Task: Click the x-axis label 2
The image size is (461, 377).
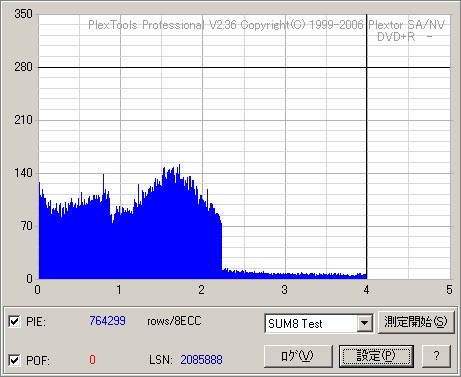Action: (x=201, y=290)
